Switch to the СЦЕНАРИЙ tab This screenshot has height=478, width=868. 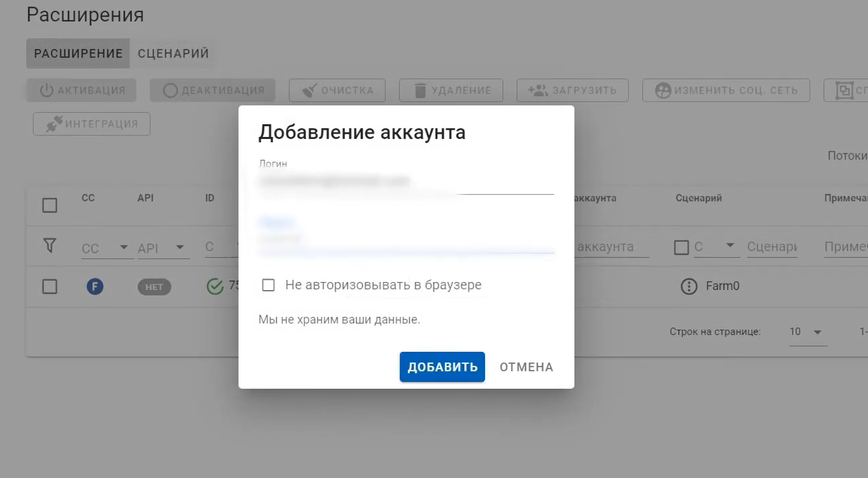coord(173,54)
